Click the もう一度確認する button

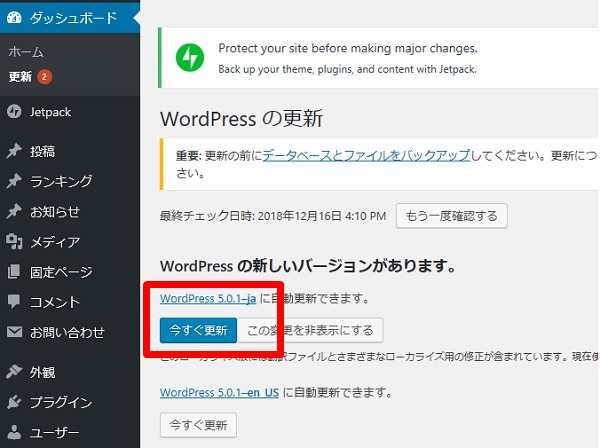(452, 216)
